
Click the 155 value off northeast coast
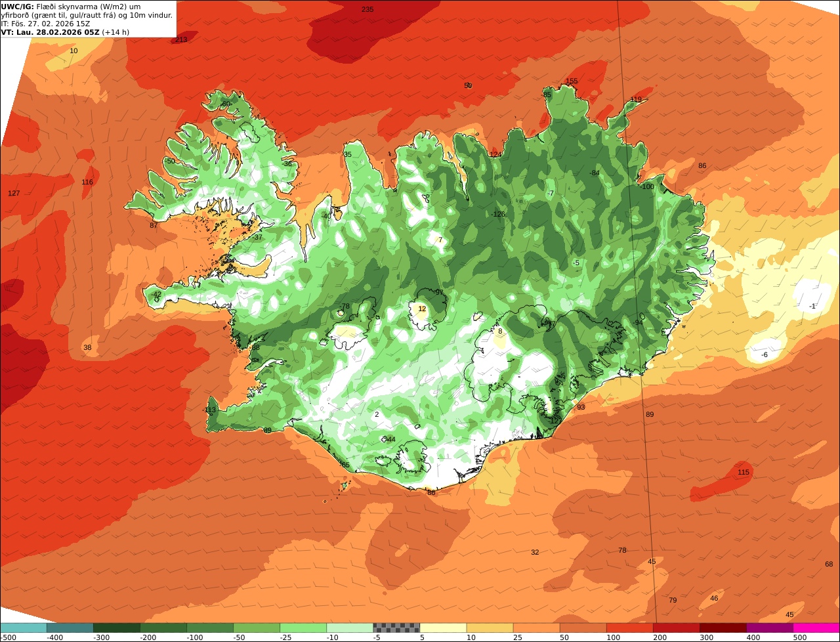[x=572, y=81]
